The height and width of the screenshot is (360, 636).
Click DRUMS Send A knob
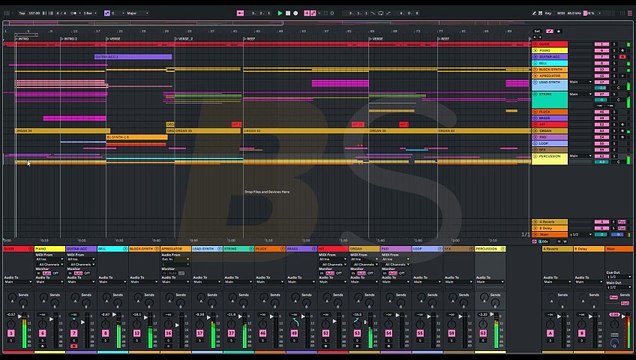(x=12, y=298)
